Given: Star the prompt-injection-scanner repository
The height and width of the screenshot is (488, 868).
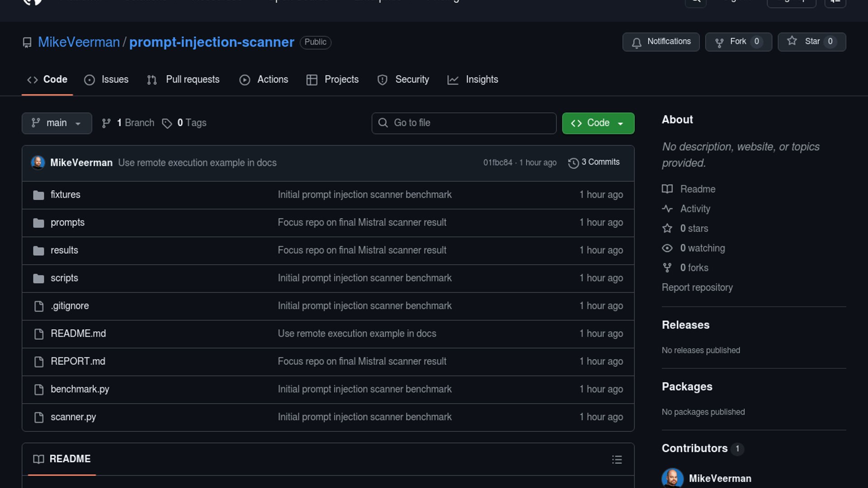Looking at the screenshot, I should pos(811,42).
